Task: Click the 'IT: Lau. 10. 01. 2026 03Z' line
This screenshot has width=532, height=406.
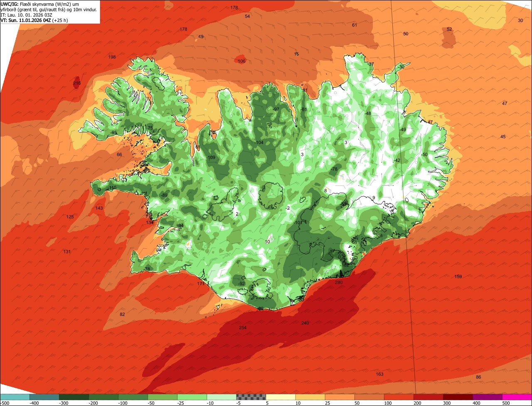Action: (x=27, y=15)
